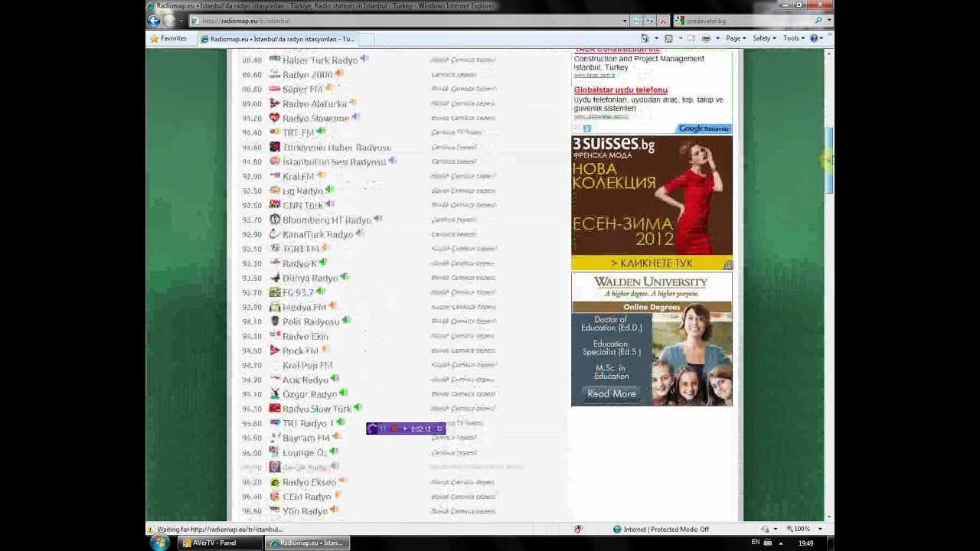This screenshot has width=980, height=551.
Task: Click the speaker icon beside CNN Türk
Action: [329, 204]
